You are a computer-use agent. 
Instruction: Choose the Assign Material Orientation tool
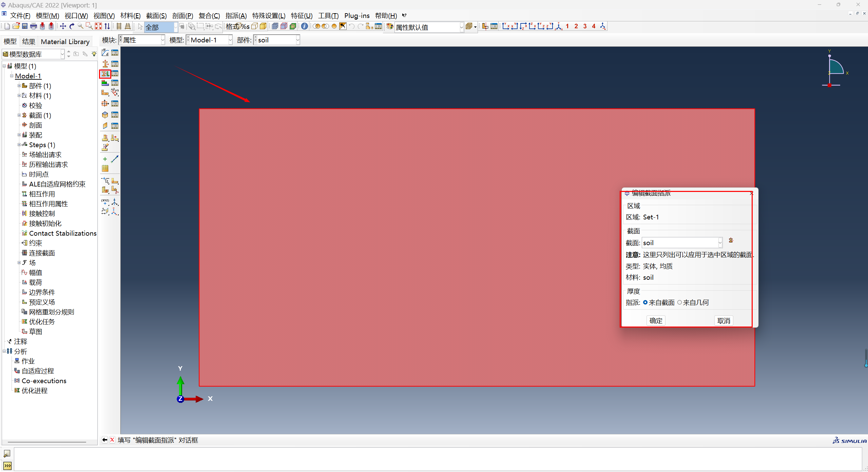tap(105, 93)
